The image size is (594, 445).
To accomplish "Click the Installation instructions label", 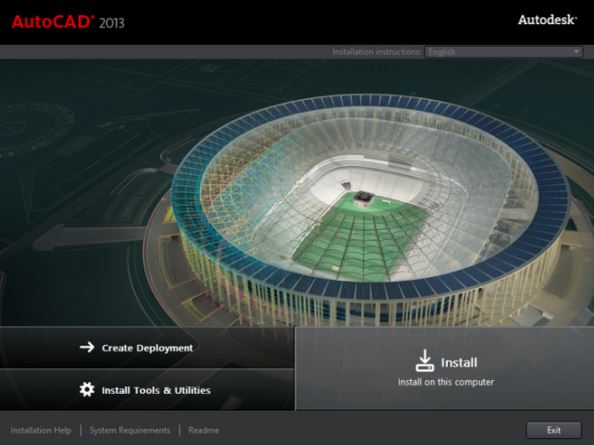I will (377, 52).
